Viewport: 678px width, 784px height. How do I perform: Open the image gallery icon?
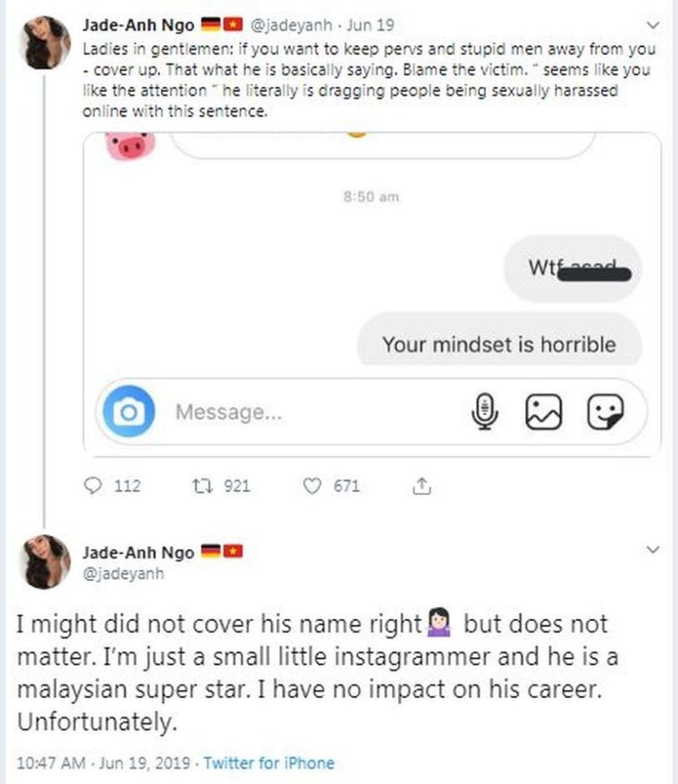[542, 412]
